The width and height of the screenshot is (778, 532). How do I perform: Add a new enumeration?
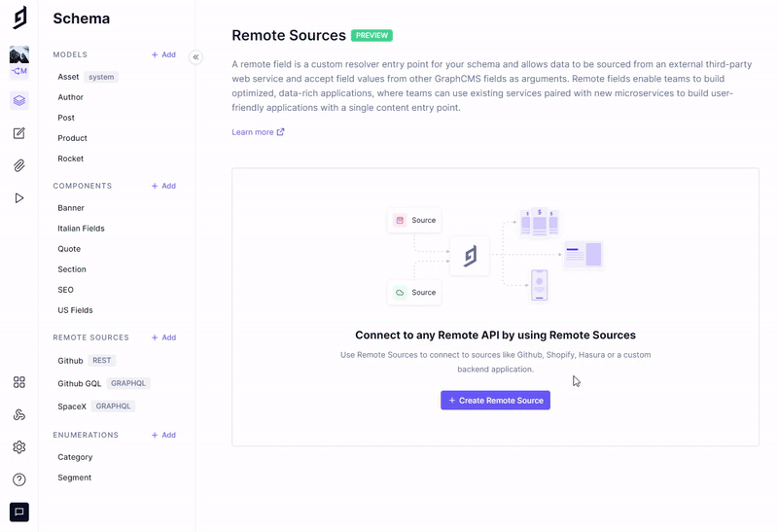[163, 436]
